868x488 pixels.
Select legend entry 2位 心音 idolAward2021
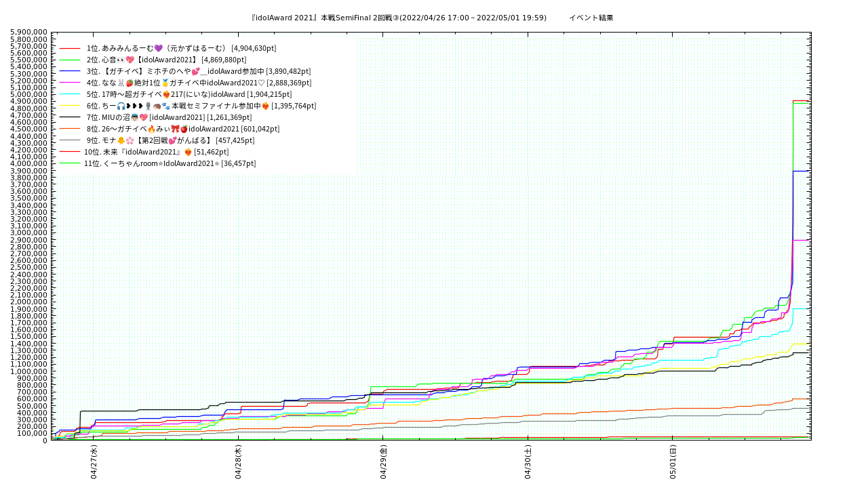[166, 60]
